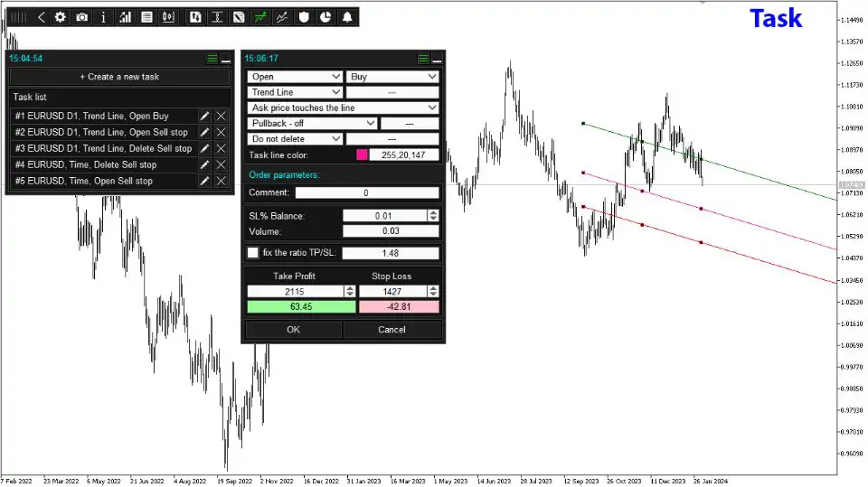868x487 pixels.
Task: Click the Create a new task button
Action: click(x=119, y=77)
